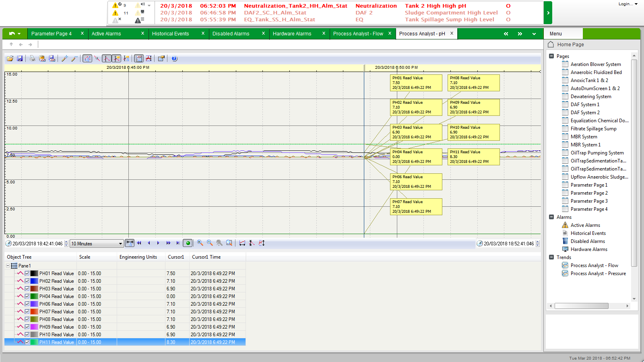The image size is (644, 362).
Task: Open Process Analyst - Pressure trend link
Action: point(598,274)
